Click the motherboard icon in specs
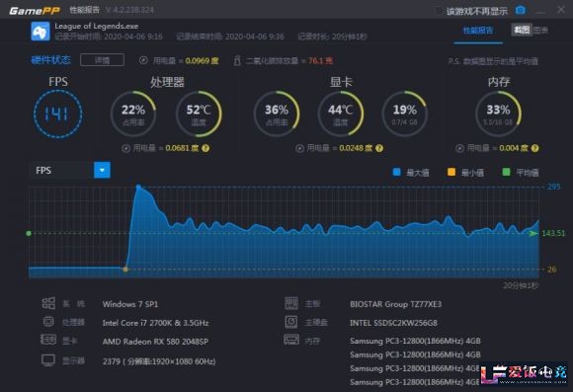This screenshot has height=392, width=573. pyautogui.click(x=291, y=303)
